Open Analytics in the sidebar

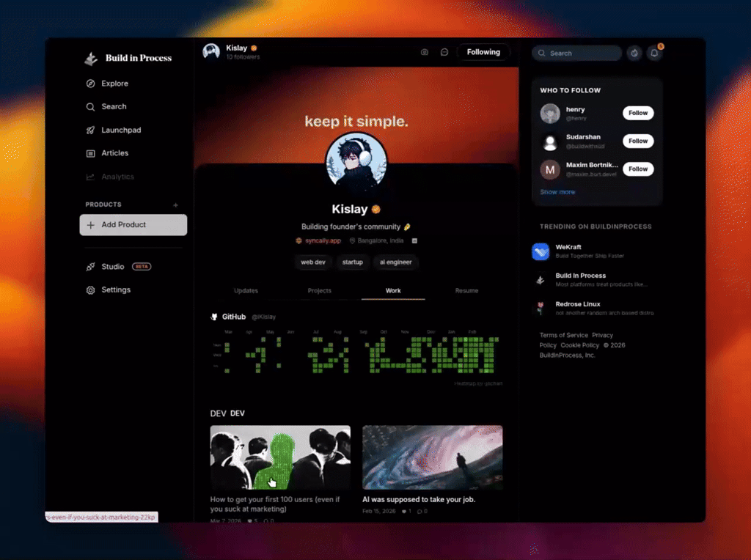[110, 177]
